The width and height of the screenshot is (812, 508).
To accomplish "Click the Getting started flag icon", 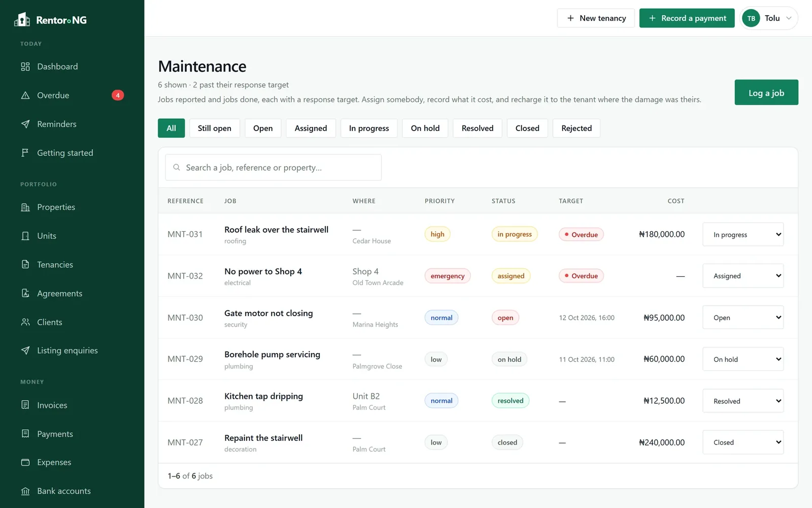I will click(25, 153).
